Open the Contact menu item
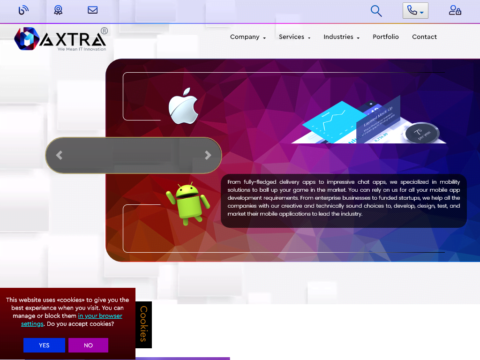Viewport: 480px width, 360px height. (424, 37)
